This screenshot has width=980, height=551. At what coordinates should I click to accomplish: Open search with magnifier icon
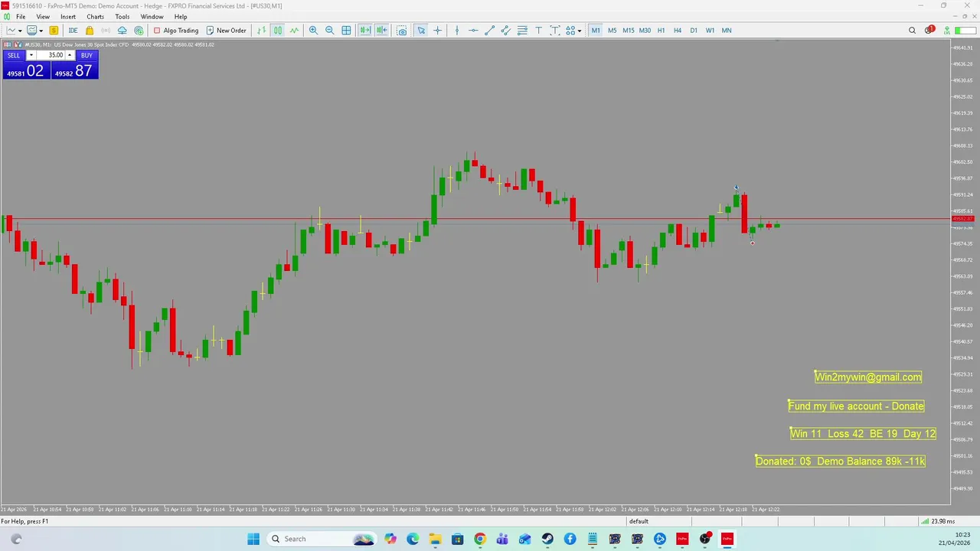[x=912, y=31]
